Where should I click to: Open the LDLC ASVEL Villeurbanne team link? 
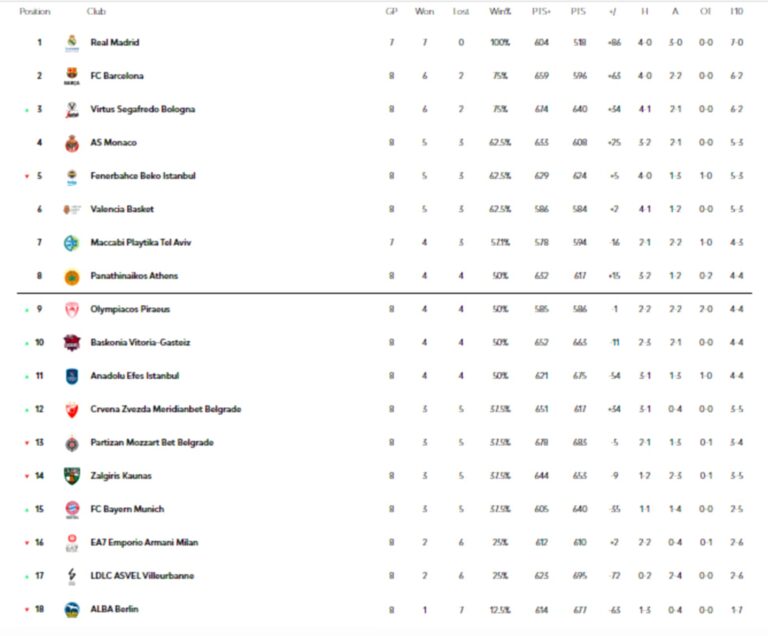tap(142, 576)
